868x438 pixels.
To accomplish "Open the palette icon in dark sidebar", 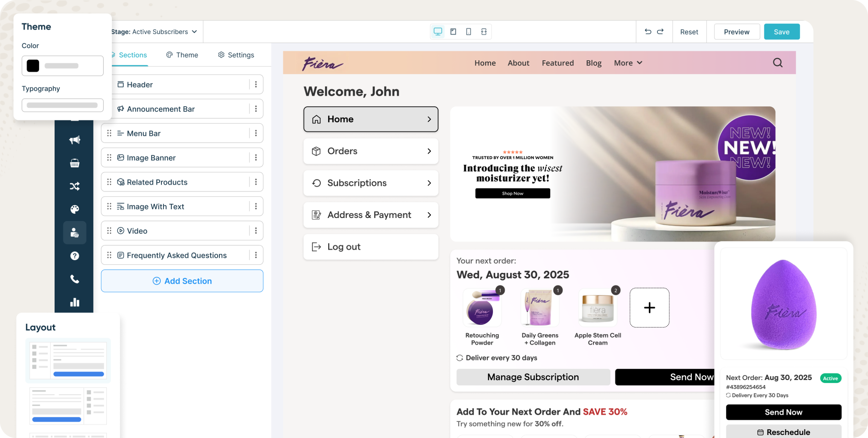I will [75, 209].
